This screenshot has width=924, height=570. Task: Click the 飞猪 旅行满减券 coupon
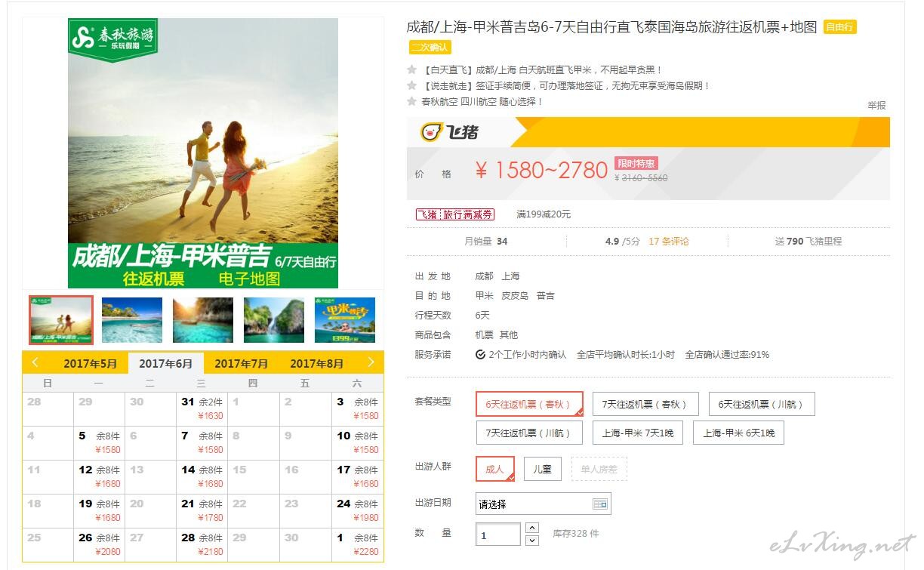[455, 214]
